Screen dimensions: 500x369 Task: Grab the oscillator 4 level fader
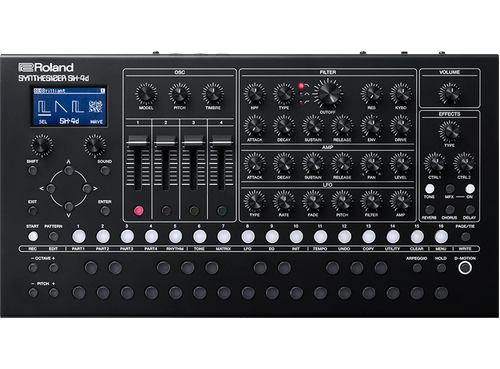click(221, 141)
